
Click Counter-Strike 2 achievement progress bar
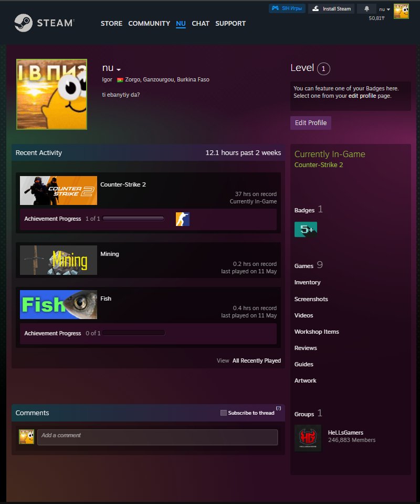tap(133, 219)
